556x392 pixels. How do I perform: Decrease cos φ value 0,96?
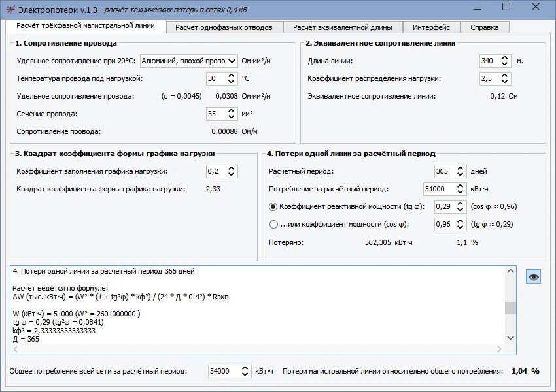[460, 227]
